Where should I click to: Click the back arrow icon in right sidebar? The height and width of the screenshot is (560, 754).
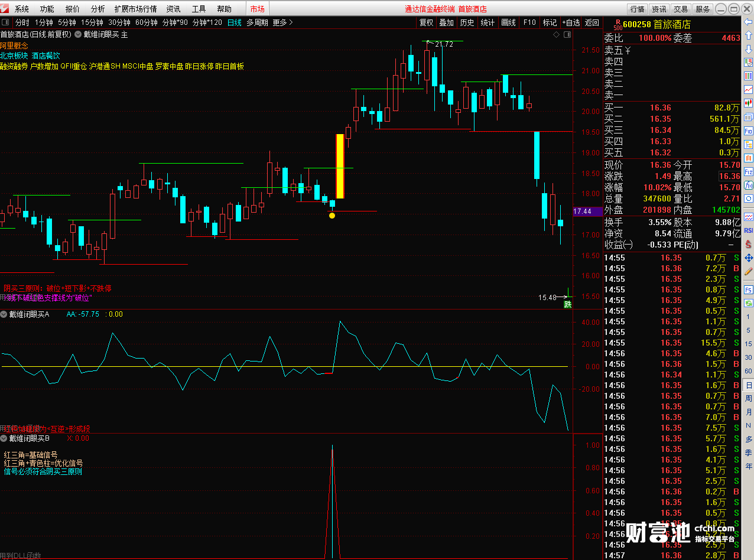(x=748, y=22)
